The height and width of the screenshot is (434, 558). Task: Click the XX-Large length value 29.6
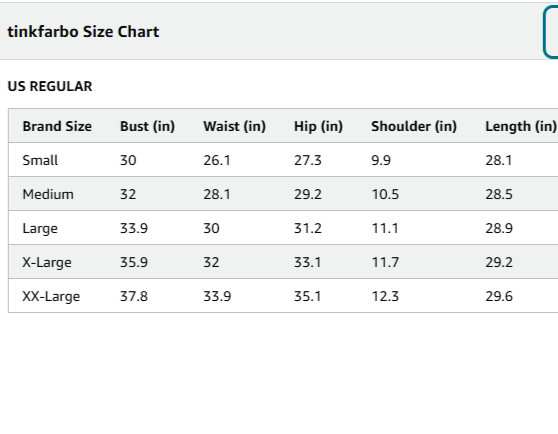[499, 296]
